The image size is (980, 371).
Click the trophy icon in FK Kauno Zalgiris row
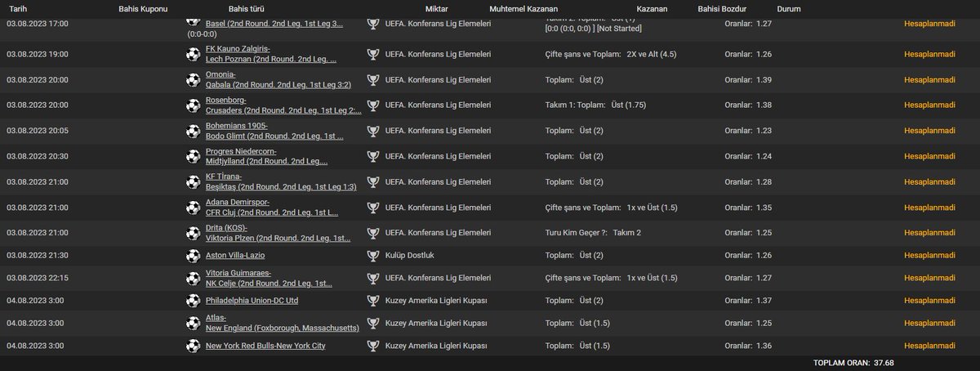[x=373, y=55]
